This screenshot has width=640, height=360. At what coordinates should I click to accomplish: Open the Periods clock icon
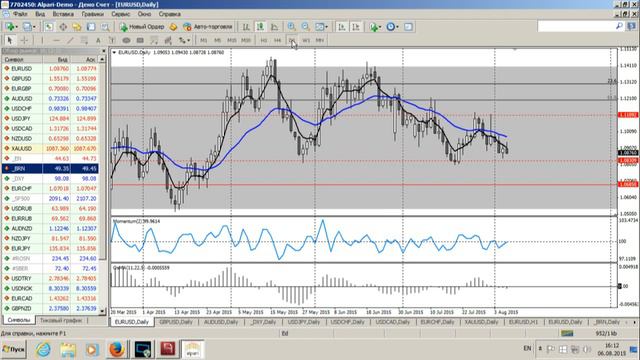(x=391, y=27)
